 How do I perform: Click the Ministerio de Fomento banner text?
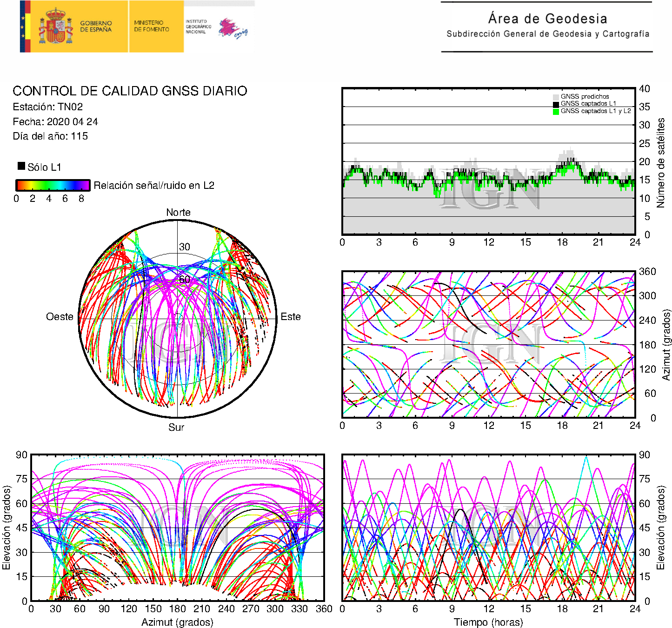152,26
